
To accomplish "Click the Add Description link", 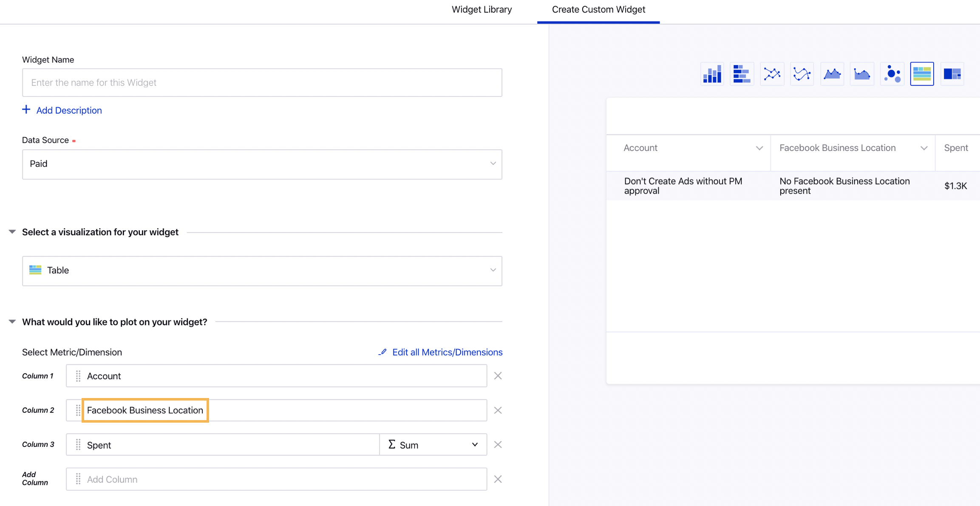I will [x=69, y=110].
